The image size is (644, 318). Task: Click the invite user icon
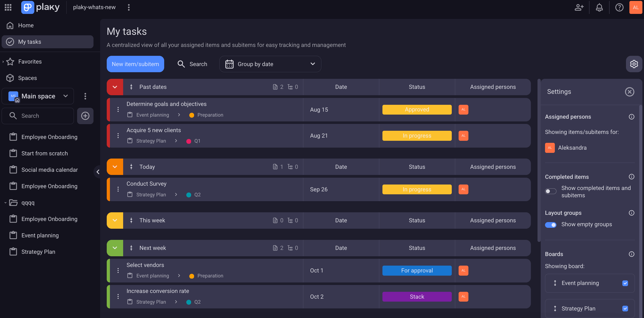coord(579,7)
